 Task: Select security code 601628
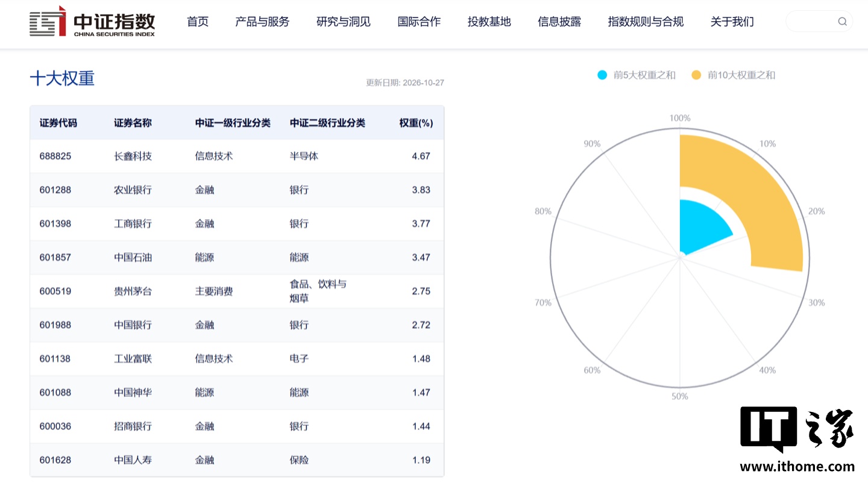[55, 460]
